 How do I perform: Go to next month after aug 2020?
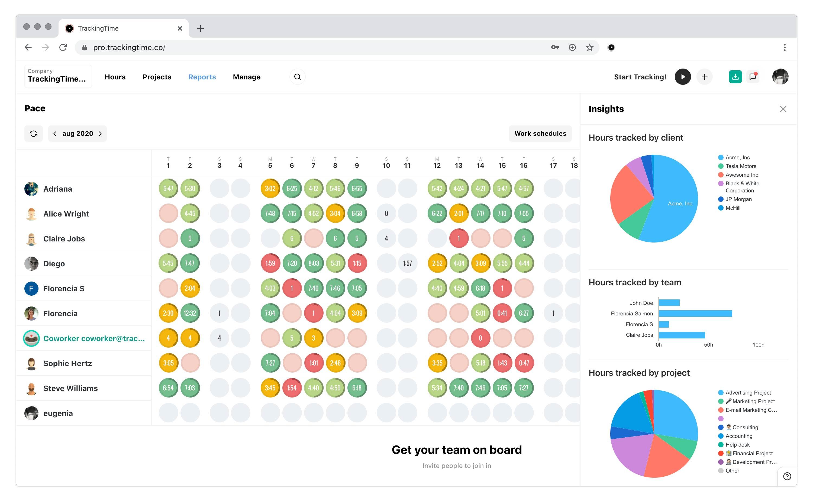coord(100,134)
